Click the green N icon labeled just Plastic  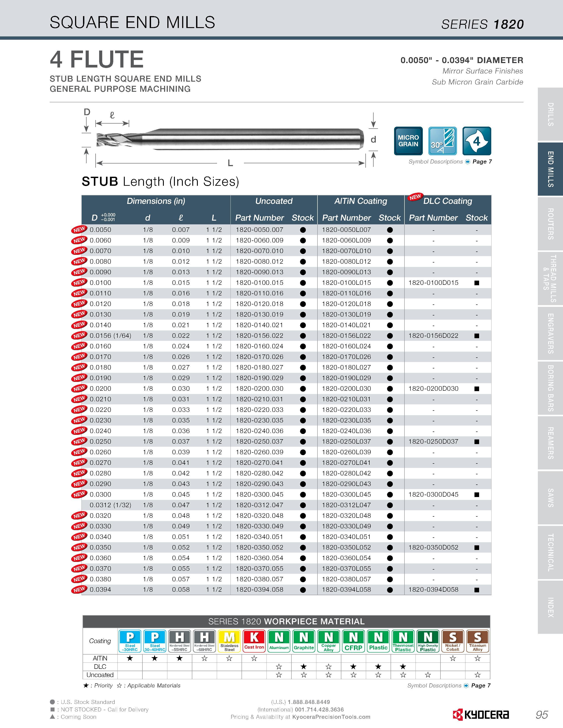pyautogui.click(x=378, y=641)
